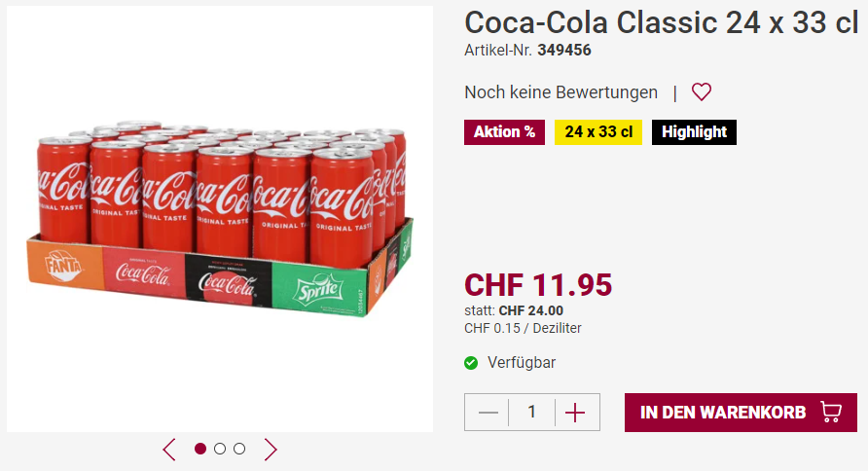This screenshot has height=471, width=868.
Task: Open the black "Highlight" label
Action: [694, 132]
